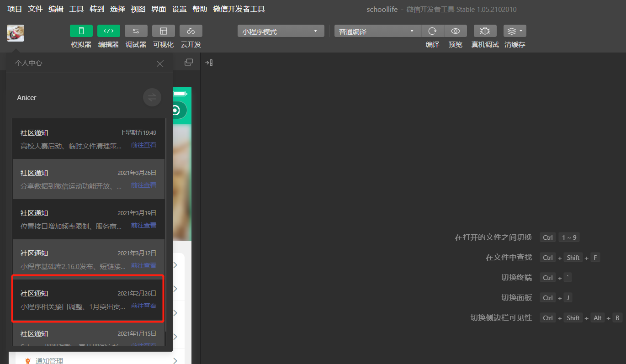Toggle the simulator (模拟器) panel button
This screenshot has height=364, width=626.
coord(81,31)
